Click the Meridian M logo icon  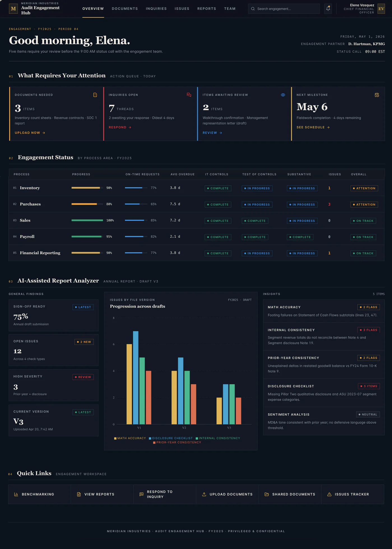(x=13, y=9)
